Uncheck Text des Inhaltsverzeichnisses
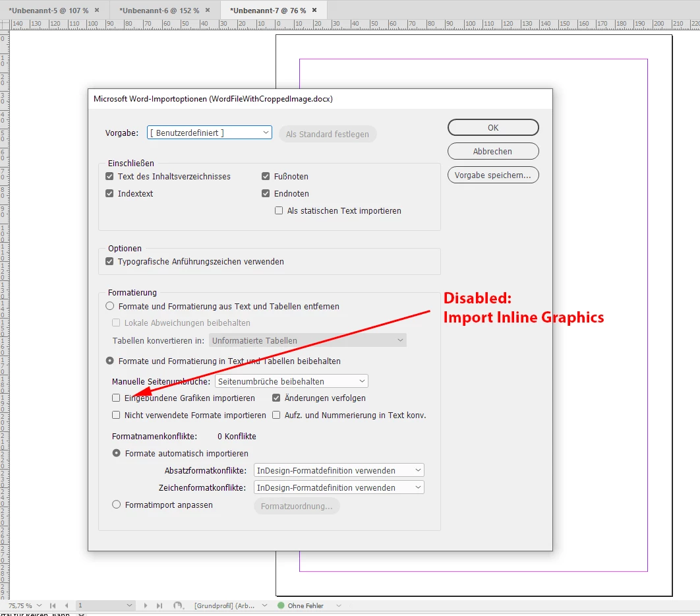This screenshot has width=700, height=616. 109,177
